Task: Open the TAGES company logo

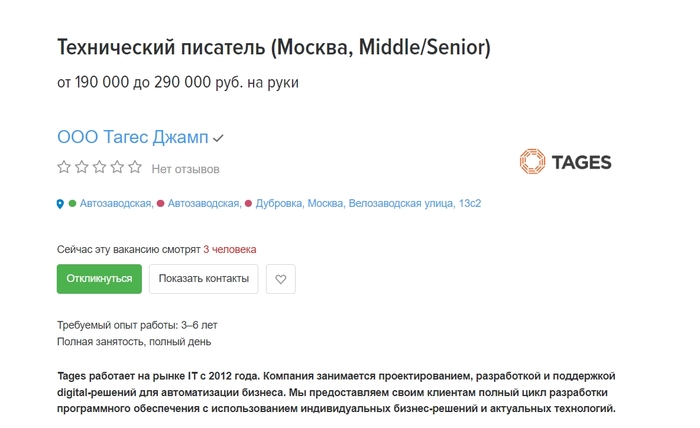Action: (565, 162)
